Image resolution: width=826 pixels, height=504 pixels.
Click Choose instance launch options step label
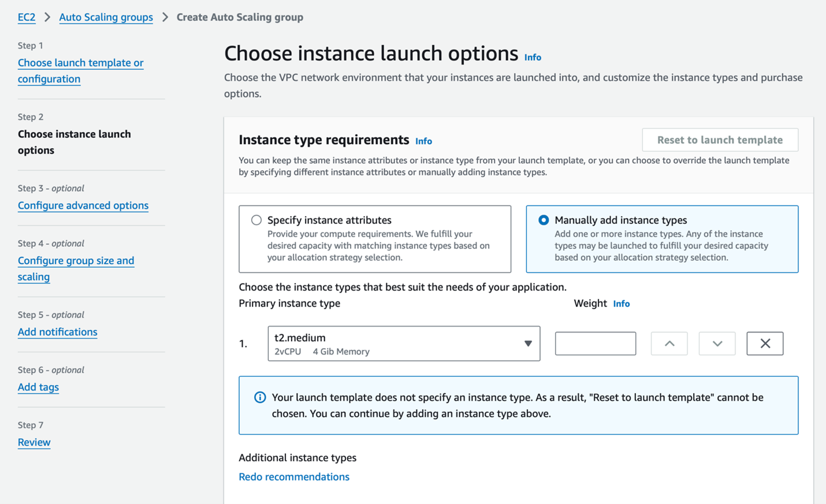coord(75,142)
